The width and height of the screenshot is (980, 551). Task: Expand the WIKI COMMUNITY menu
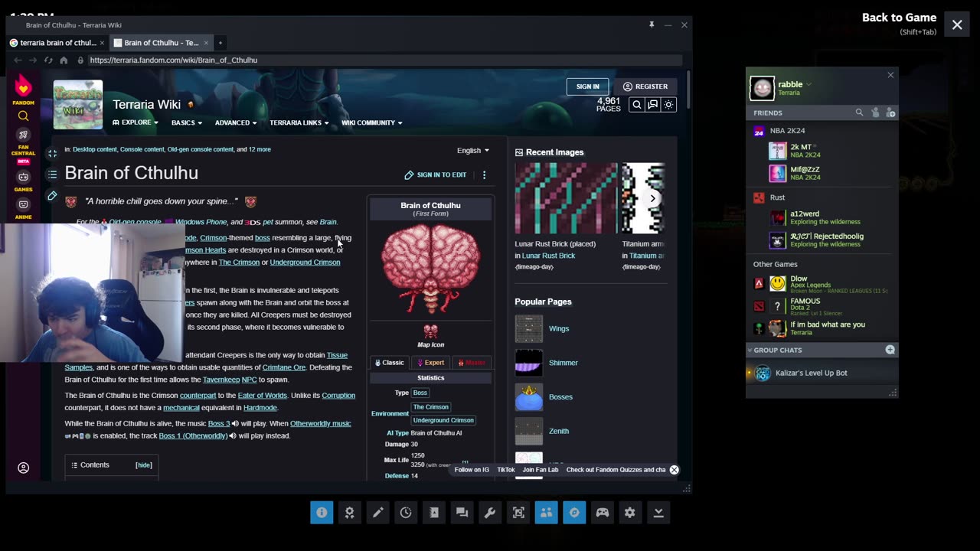pos(372,122)
